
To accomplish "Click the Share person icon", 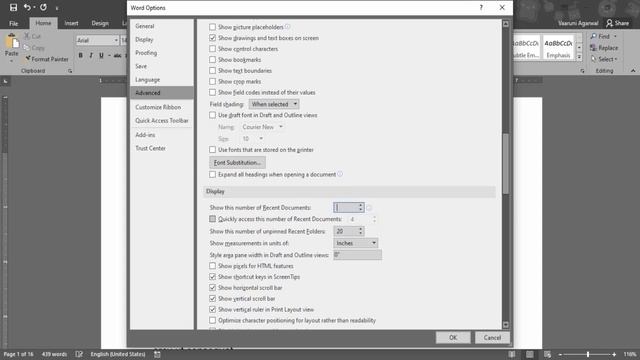I will [x=609, y=23].
